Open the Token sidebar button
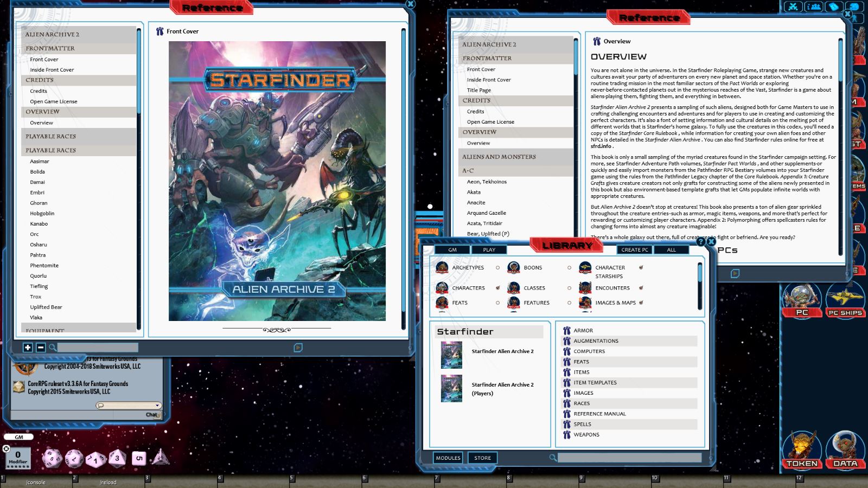This screenshot has height=488, width=868. coord(802,449)
